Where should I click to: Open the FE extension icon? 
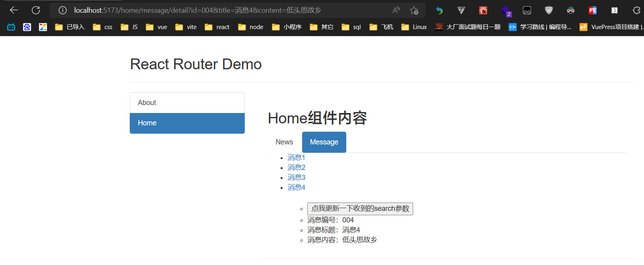pyautogui.click(x=592, y=10)
